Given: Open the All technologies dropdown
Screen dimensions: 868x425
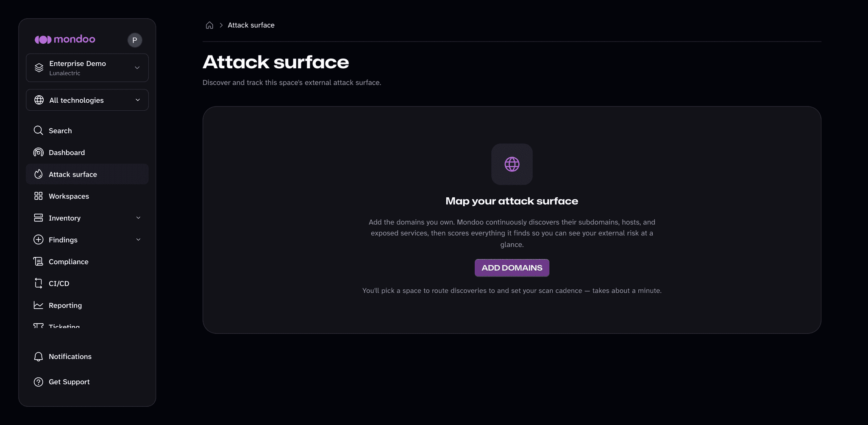Looking at the screenshot, I should click(x=87, y=100).
